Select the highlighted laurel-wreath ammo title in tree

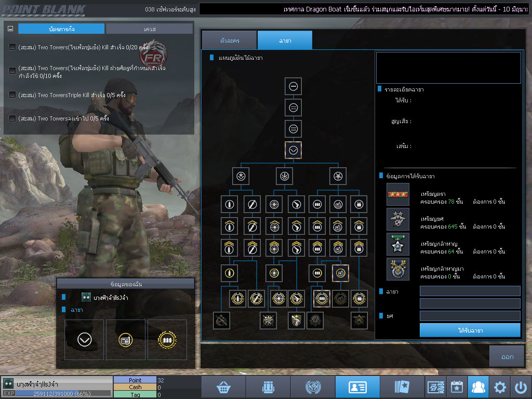point(322,299)
